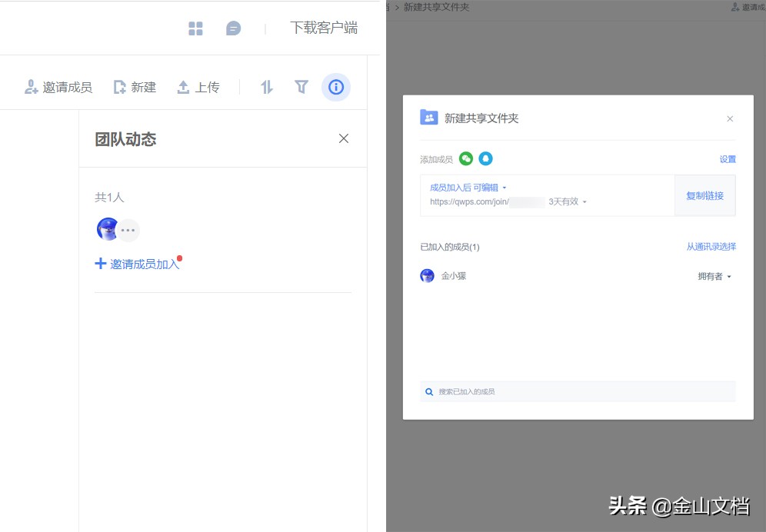
Task: Open the QQ invite icon beside 添加成员
Action: 486,158
